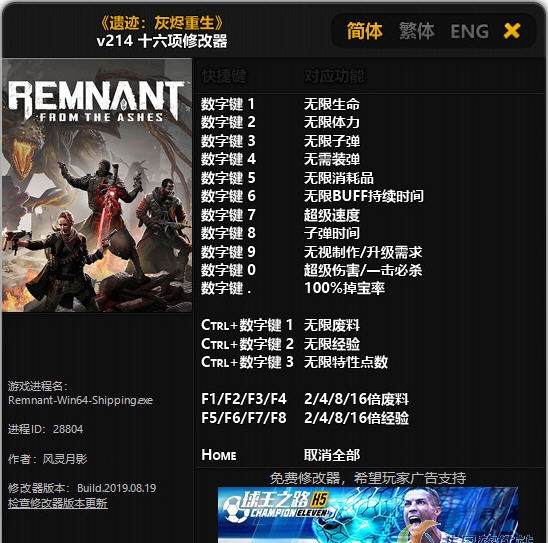Toggle 无限BUFF持续时间 option

tap(364, 196)
